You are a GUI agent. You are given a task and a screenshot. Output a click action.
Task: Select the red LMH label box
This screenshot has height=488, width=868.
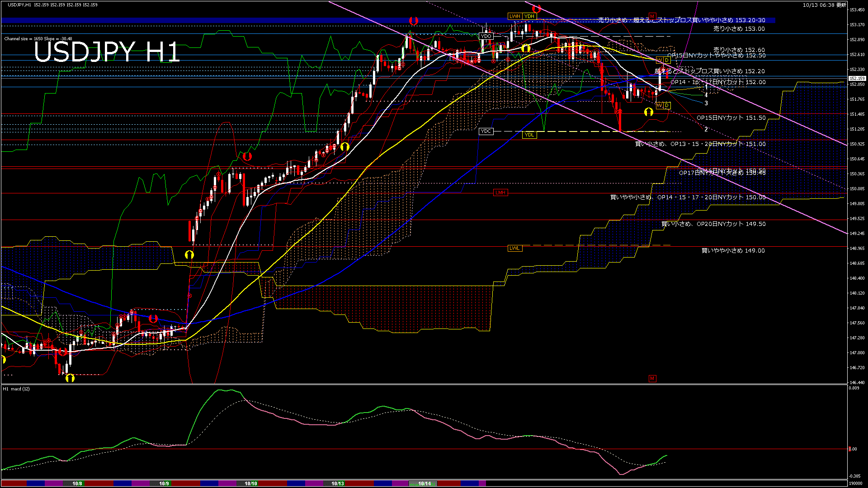coord(500,192)
